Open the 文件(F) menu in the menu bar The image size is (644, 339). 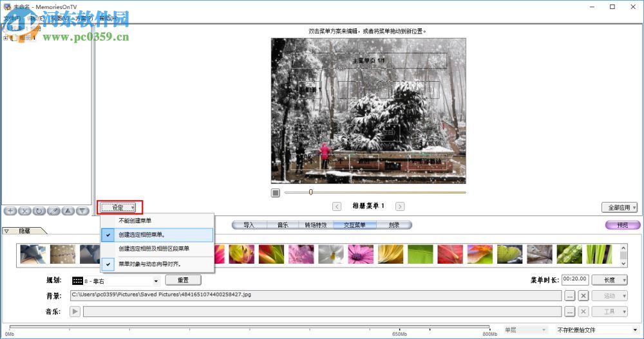point(13,18)
